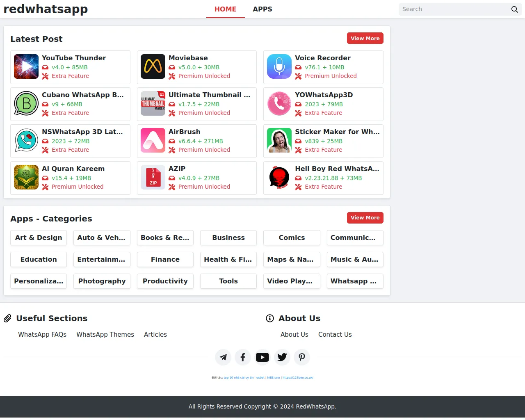Open the Sticker Maker for WhatsApp title
Viewport: 525px width, 420px height.
pos(337,132)
